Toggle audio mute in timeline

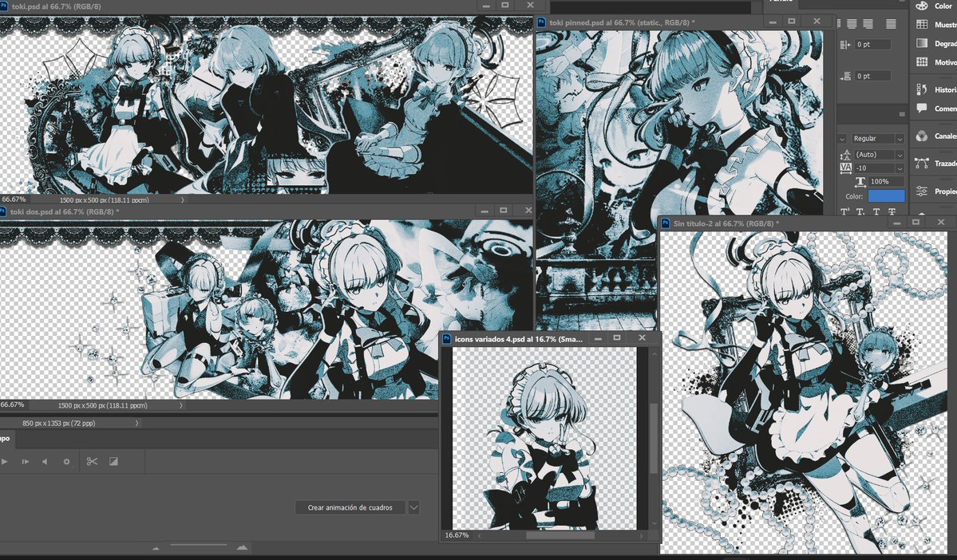(x=45, y=462)
